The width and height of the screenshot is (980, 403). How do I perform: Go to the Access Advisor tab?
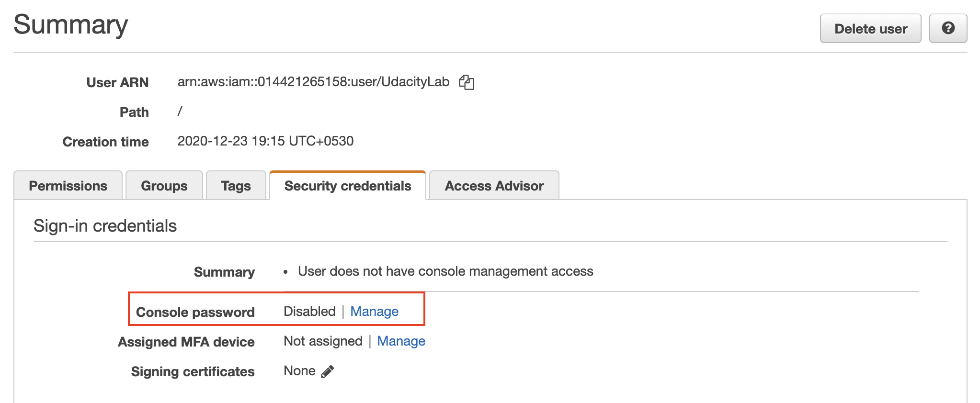point(494,186)
